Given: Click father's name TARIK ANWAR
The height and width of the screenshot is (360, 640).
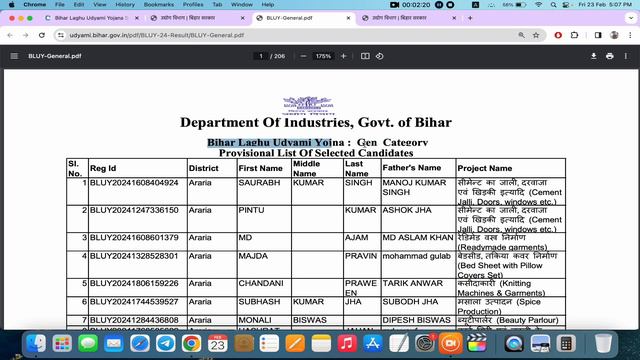Looking at the screenshot, I should pyautogui.click(x=413, y=283).
